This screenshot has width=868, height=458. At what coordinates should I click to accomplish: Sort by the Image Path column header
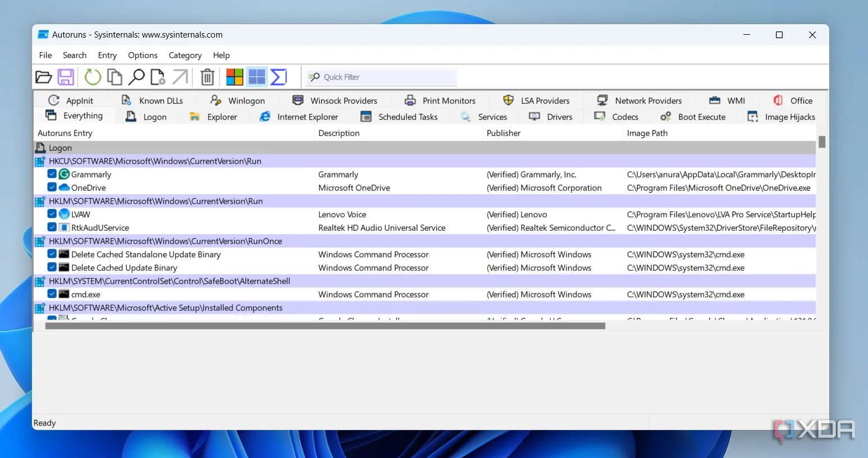pos(719,133)
